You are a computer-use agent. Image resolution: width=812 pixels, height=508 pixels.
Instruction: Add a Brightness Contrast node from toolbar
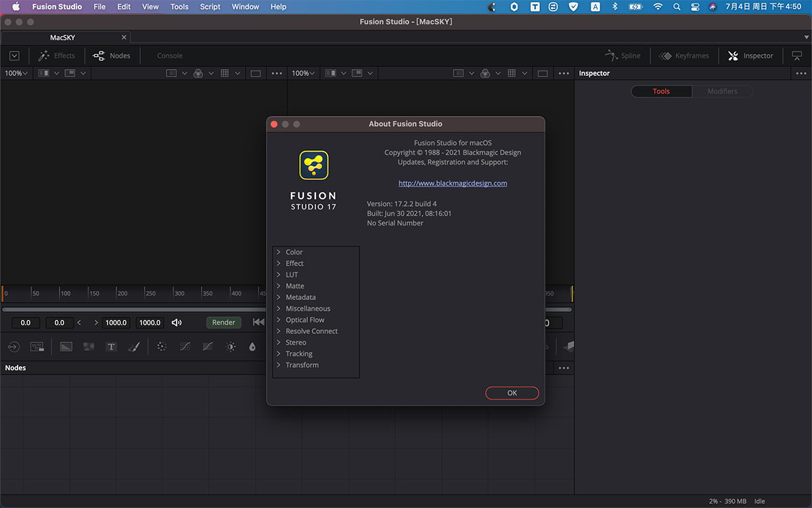pos(231,346)
